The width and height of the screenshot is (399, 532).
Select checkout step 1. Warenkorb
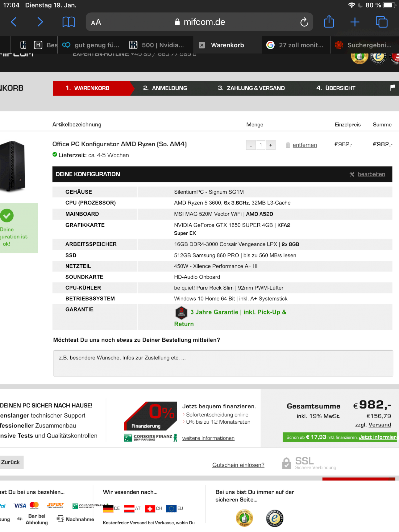click(x=91, y=88)
